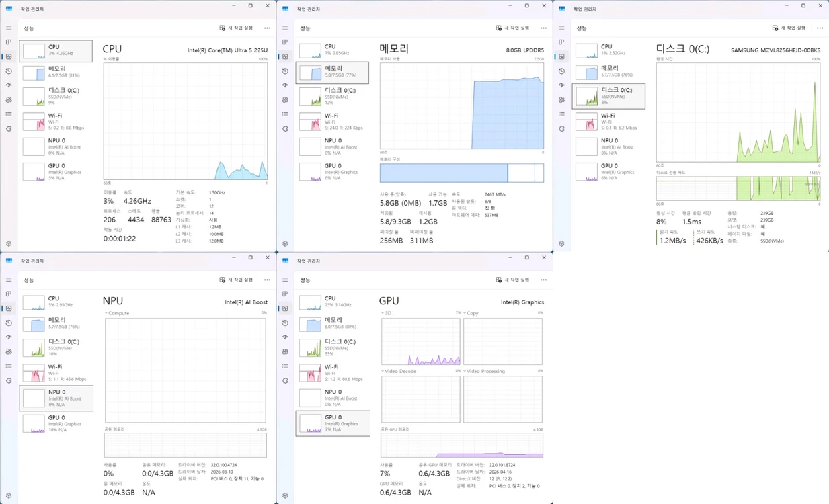Select NPU 0 item in GPU window list

click(x=333, y=398)
